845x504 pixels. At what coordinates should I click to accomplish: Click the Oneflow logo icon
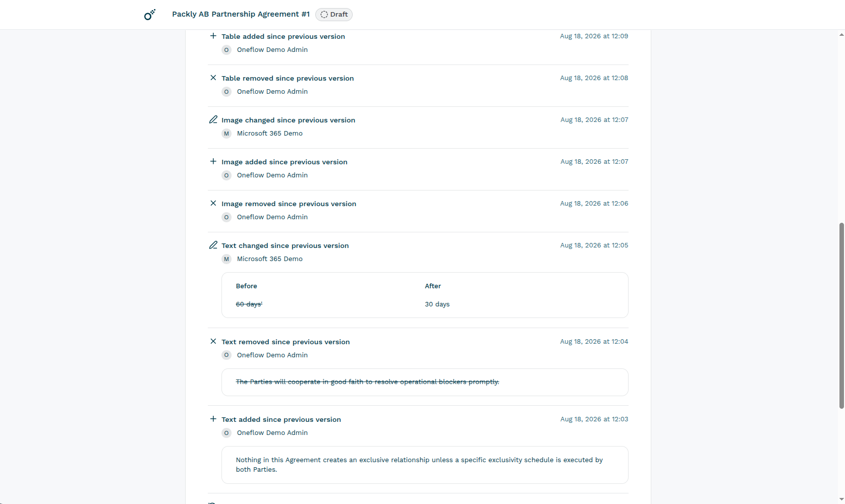150,15
